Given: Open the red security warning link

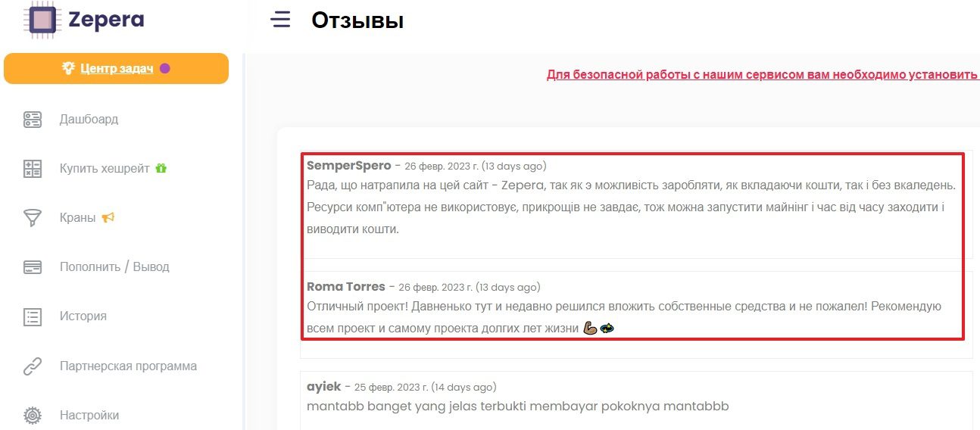Looking at the screenshot, I should coord(763,75).
